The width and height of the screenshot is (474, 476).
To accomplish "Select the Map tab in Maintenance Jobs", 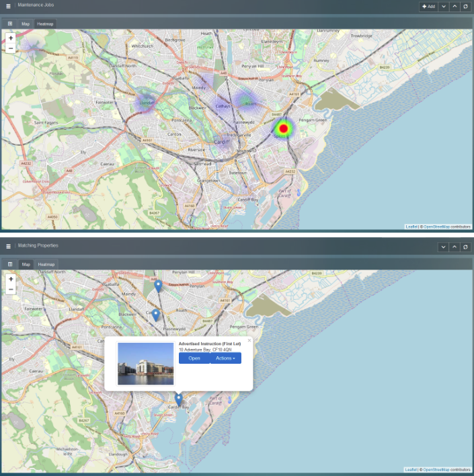I will point(26,24).
